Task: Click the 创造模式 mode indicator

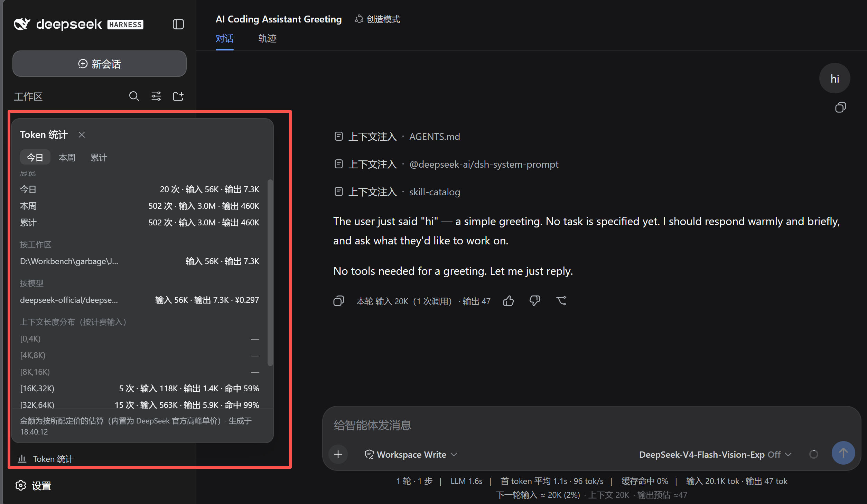Action: [x=377, y=19]
